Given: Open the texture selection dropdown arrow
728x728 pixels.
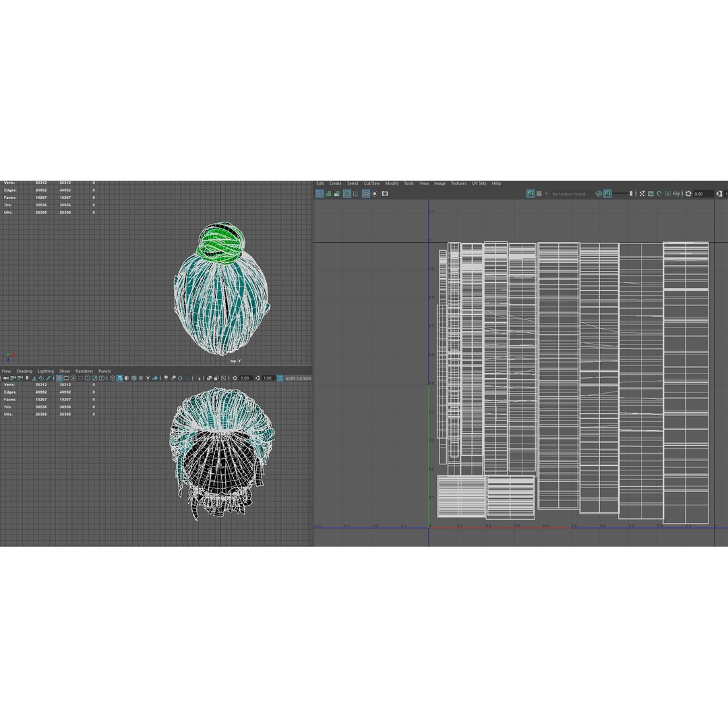Looking at the screenshot, I should tap(547, 193).
